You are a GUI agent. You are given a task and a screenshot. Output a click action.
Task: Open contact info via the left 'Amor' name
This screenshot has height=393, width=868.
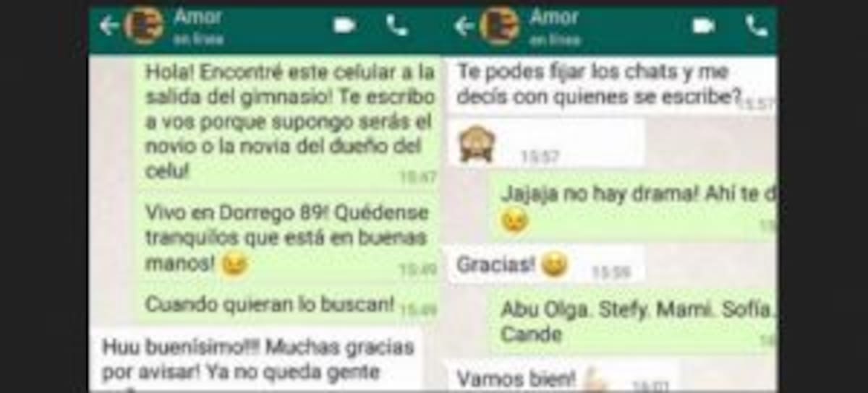click(197, 17)
